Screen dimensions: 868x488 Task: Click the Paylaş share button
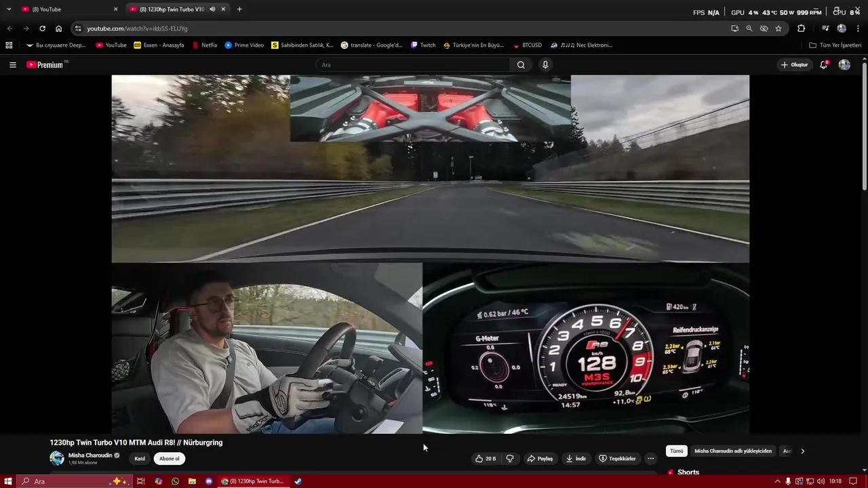pos(540,459)
